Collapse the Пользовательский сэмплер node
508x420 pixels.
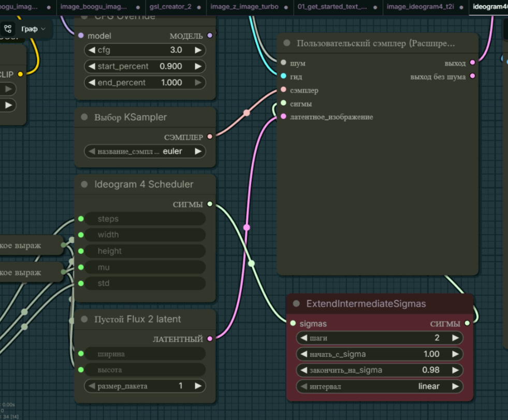(x=287, y=43)
